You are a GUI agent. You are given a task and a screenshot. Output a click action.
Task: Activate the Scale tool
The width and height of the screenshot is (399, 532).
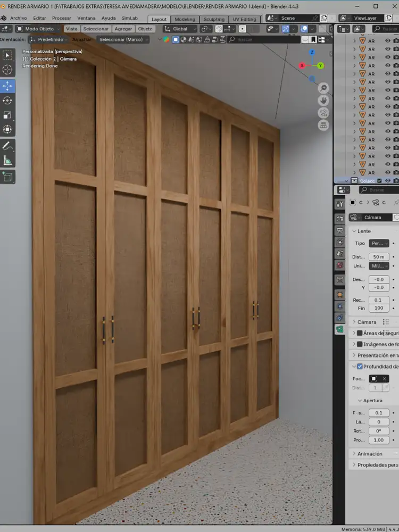pos(7,115)
